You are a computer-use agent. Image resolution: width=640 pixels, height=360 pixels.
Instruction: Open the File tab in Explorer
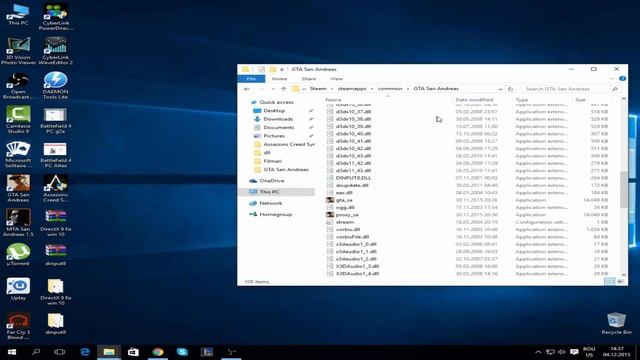(x=251, y=78)
